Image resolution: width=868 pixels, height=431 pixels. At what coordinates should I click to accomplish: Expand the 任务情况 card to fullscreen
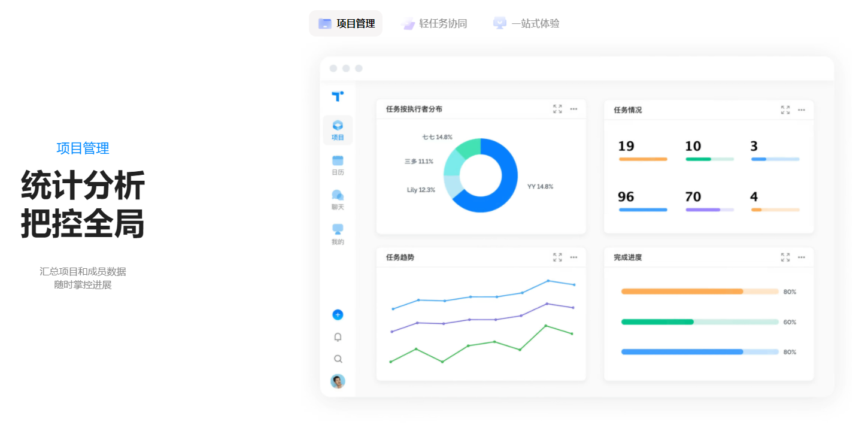point(785,110)
